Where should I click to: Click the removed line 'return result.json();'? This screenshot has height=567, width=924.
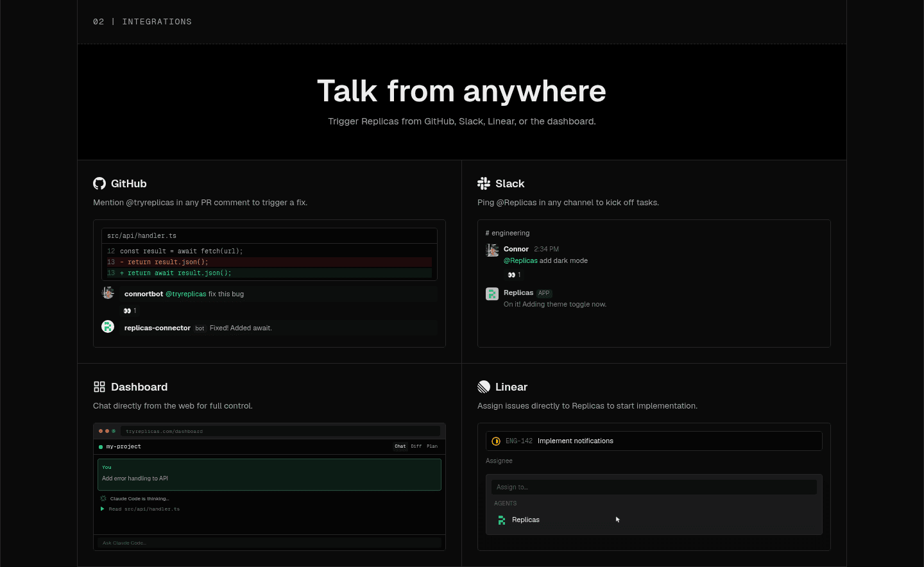pyautogui.click(x=269, y=262)
